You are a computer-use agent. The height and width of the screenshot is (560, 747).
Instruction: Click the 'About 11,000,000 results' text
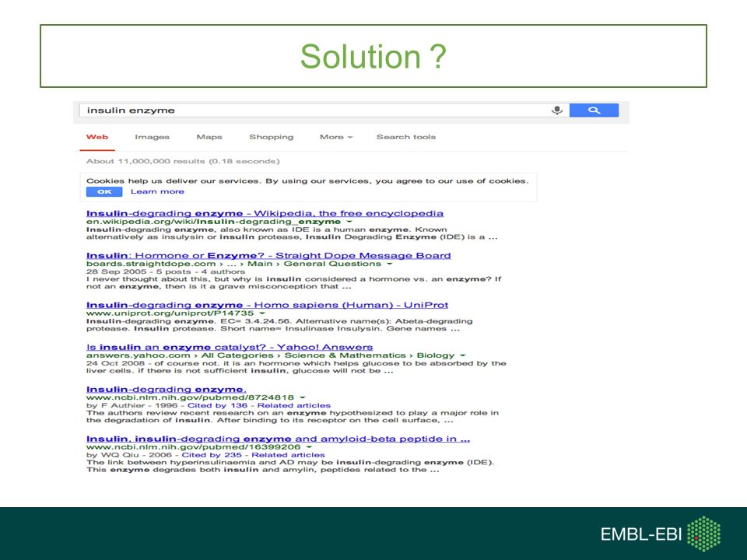tap(183, 162)
